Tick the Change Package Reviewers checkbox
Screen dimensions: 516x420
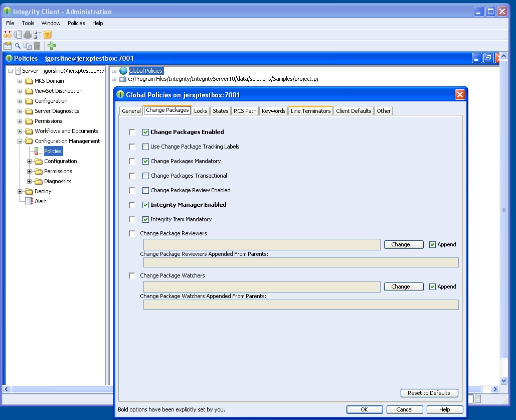[132, 233]
